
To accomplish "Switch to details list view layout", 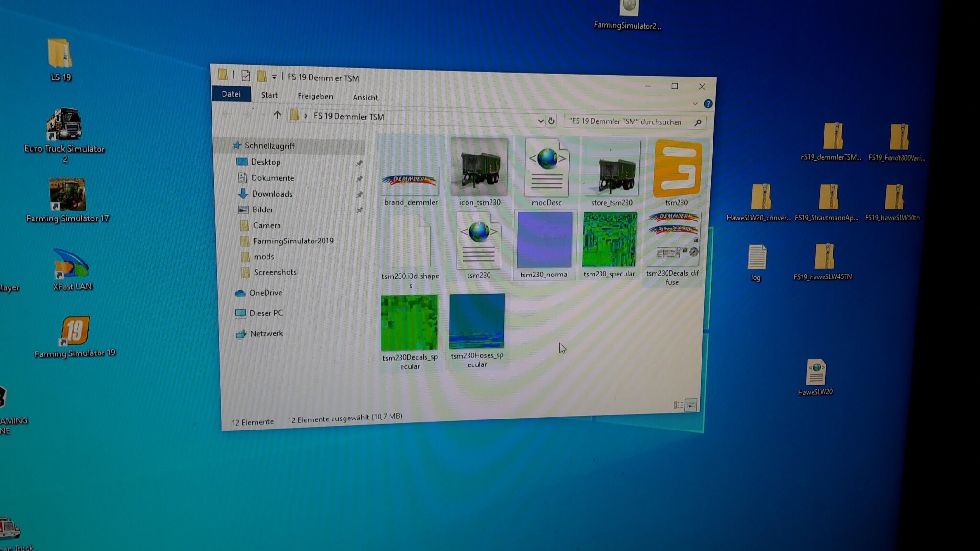I will click(x=678, y=405).
